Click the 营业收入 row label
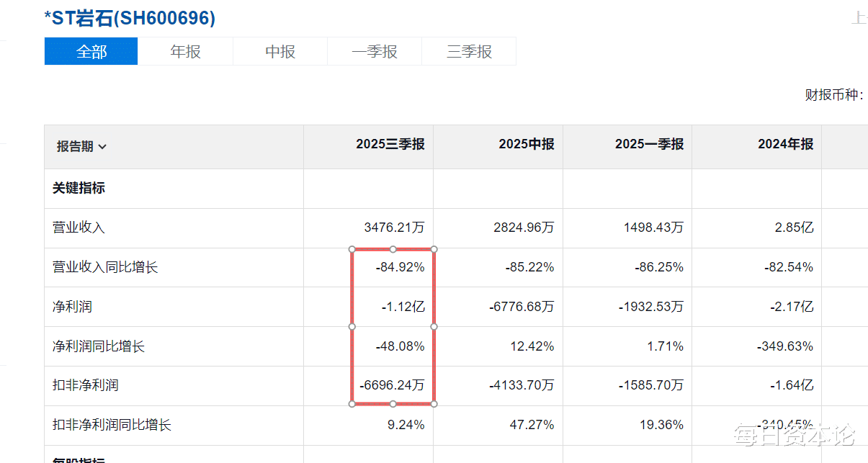The width and height of the screenshot is (868, 463). [79, 228]
